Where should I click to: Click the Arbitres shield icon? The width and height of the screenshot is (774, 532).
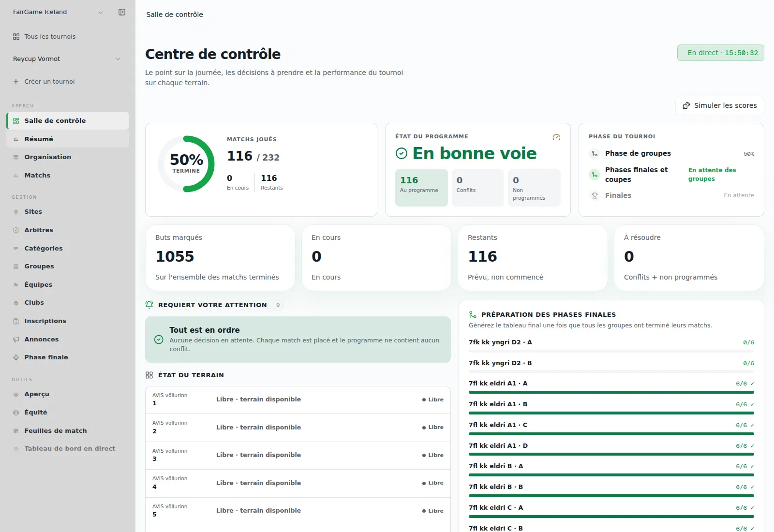[x=16, y=230]
